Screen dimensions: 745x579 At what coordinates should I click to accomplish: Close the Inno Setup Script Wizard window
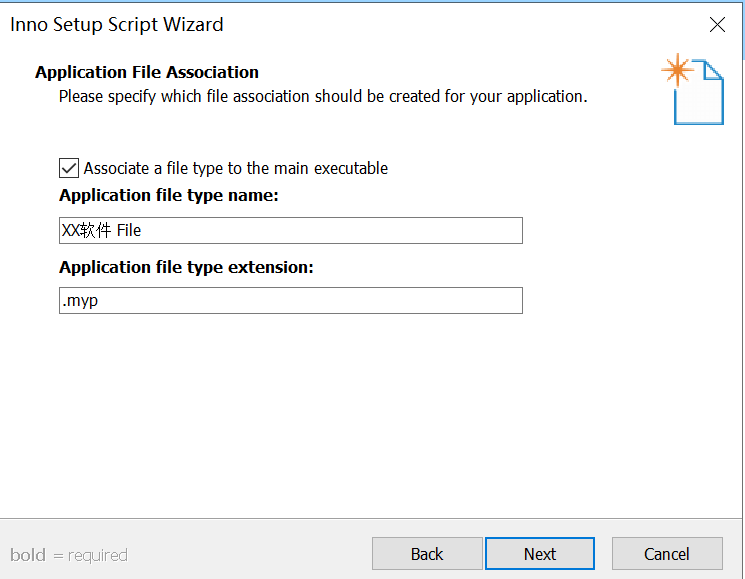click(717, 25)
